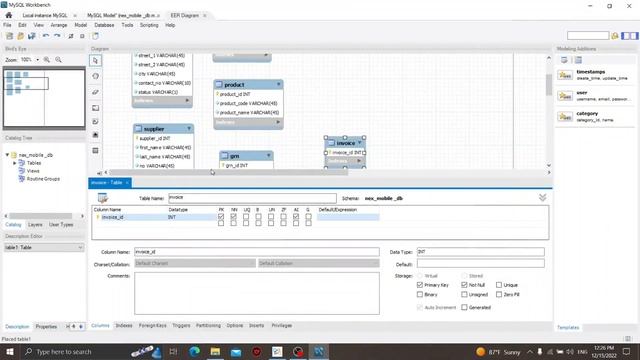Switch to the Properties tab
Screen dimensions: 640x360
pos(46,327)
